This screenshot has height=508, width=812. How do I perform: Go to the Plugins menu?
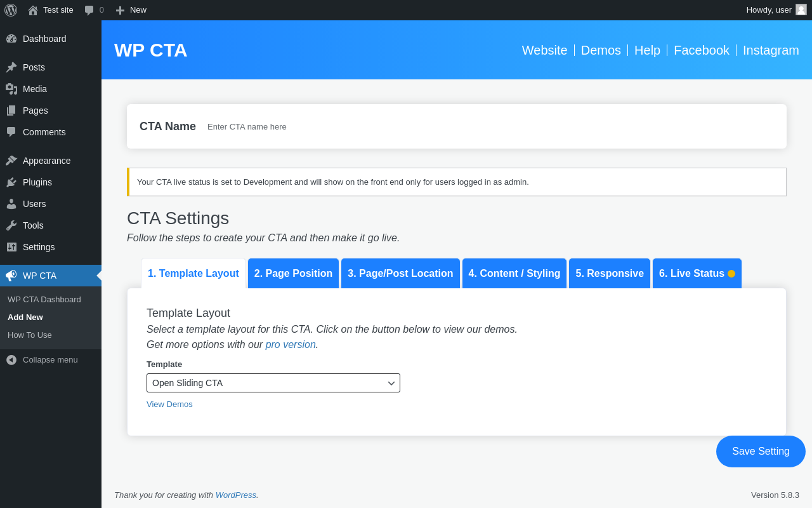pos(51,182)
